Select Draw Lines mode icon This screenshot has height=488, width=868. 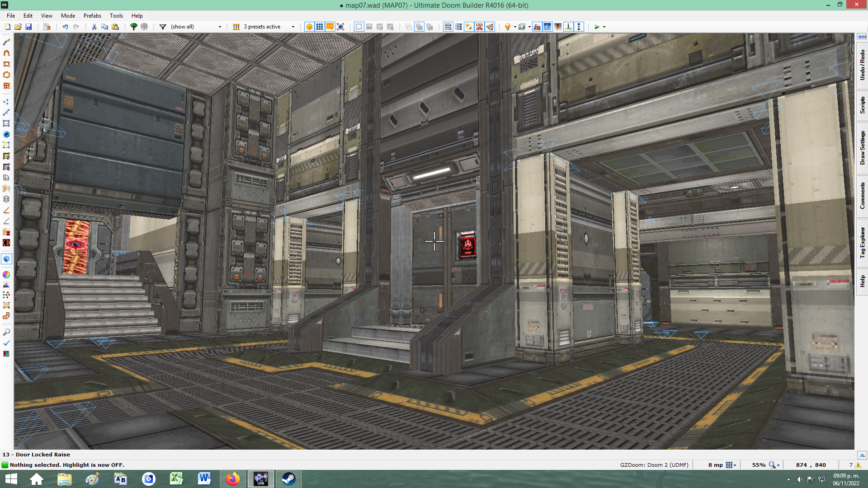coord(6,42)
